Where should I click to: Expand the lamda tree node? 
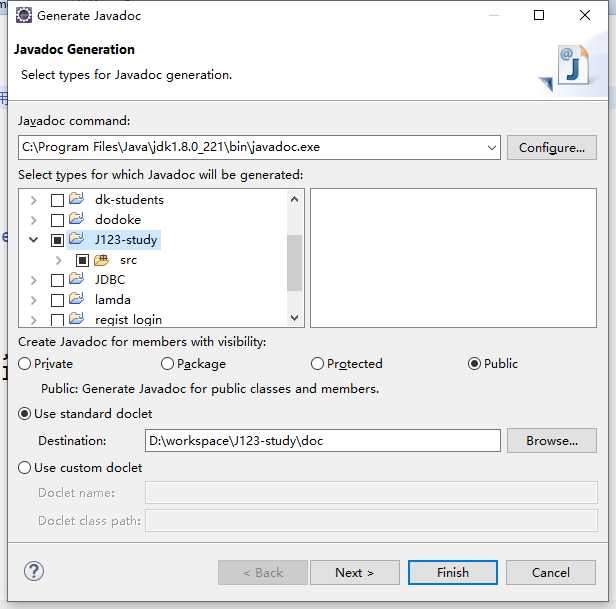click(x=34, y=301)
